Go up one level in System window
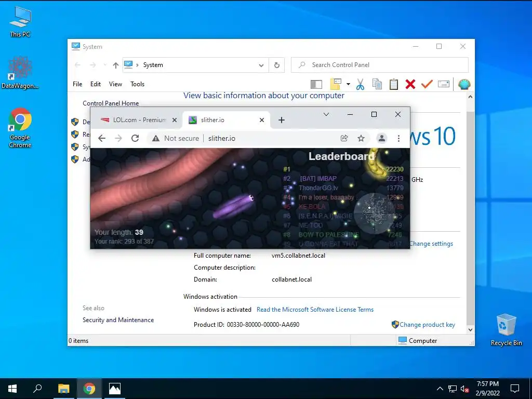Image resolution: width=532 pixels, height=399 pixels. 116,65
